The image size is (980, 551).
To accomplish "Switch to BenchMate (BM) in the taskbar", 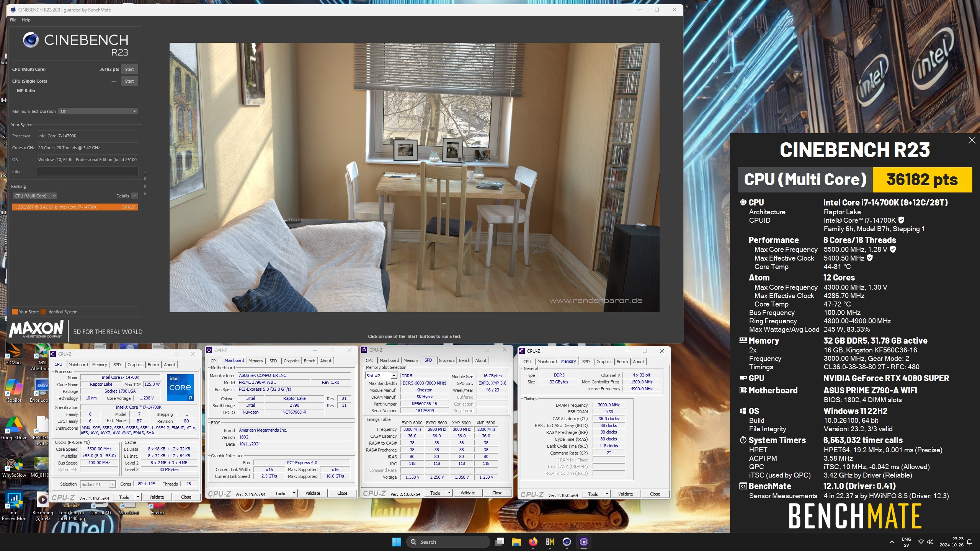I will pyautogui.click(x=550, y=541).
